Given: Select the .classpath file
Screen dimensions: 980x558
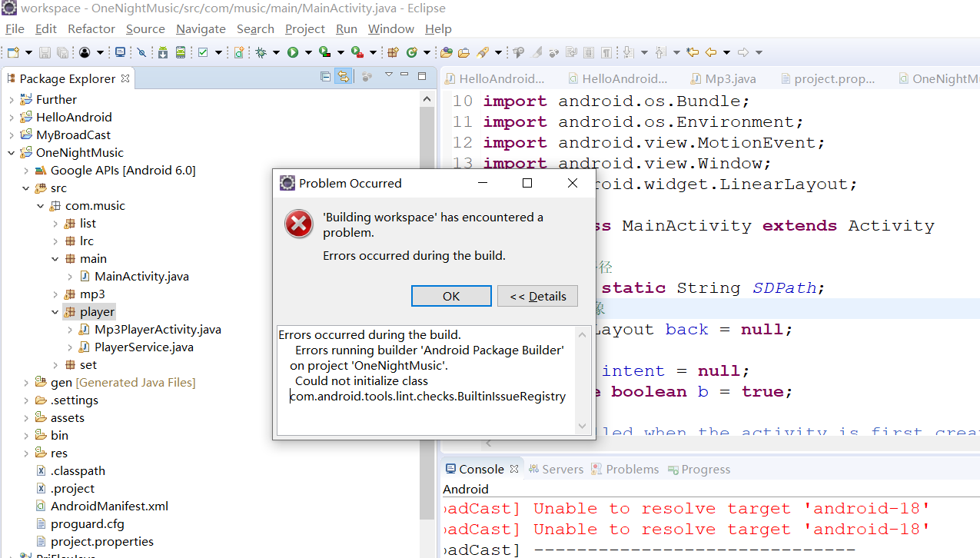Looking at the screenshot, I should 78,471.
